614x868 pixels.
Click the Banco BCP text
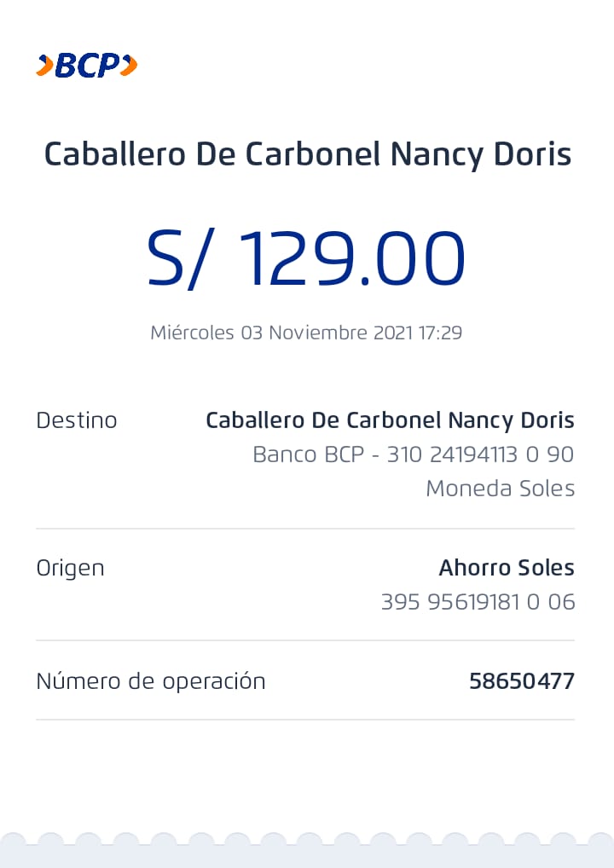309,454
